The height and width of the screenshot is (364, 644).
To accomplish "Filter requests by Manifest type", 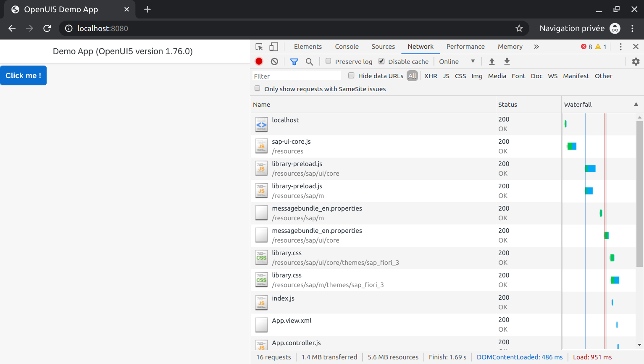I will (x=576, y=76).
